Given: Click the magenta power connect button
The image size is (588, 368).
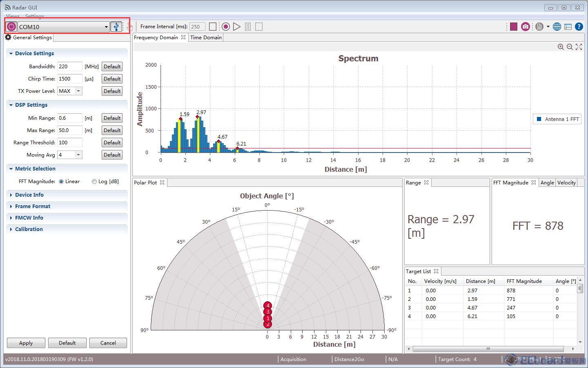Looking at the screenshot, I should coord(11,27).
